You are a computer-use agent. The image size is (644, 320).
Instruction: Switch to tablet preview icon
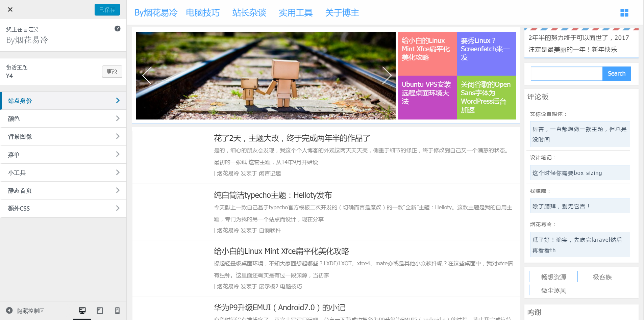click(x=100, y=311)
